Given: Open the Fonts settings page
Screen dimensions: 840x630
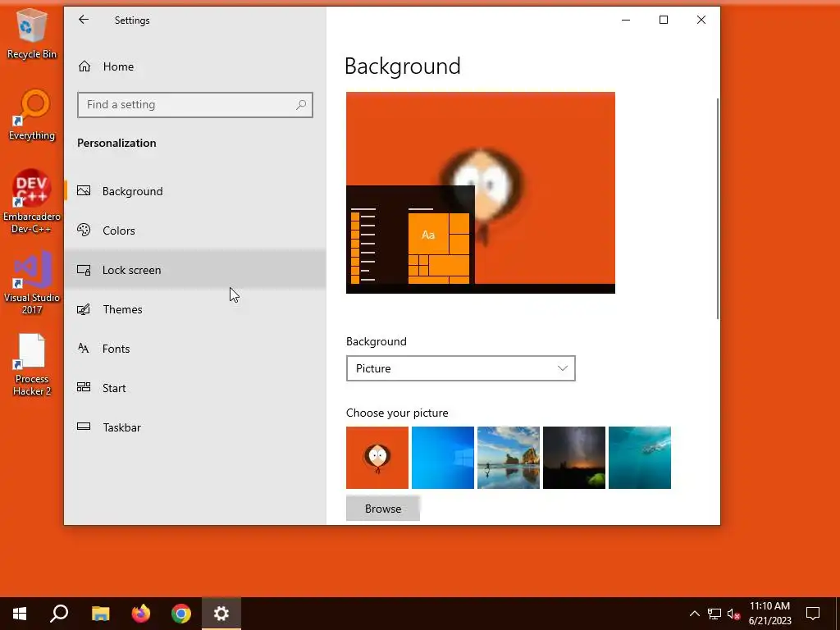Looking at the screenshot, I should [195, 349].
